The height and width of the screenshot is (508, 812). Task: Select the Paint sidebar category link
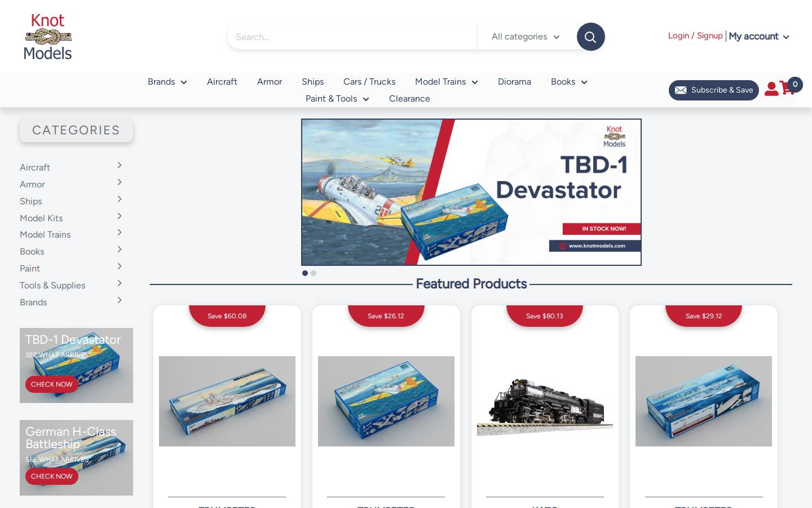[x=30, y=269]
